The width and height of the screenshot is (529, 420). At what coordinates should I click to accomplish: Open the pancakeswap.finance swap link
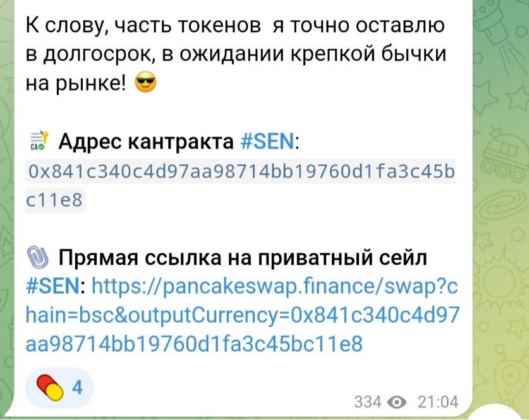(243, 315)
